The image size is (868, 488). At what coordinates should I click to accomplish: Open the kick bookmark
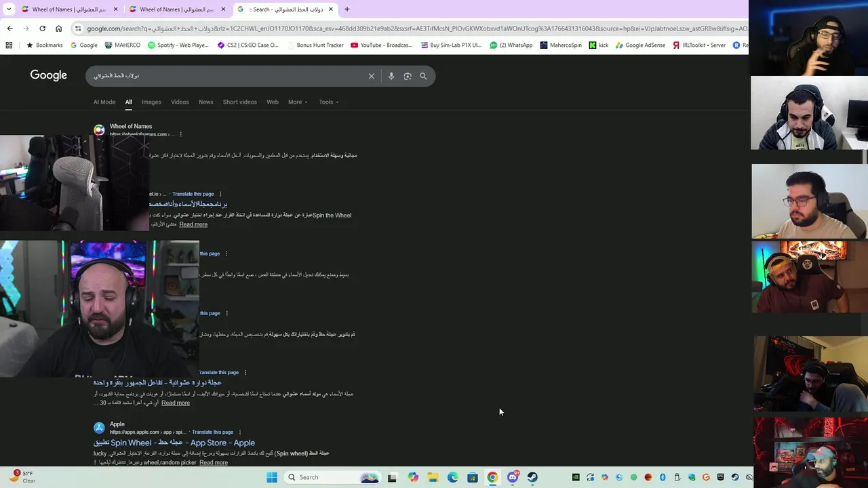(598, 45)
